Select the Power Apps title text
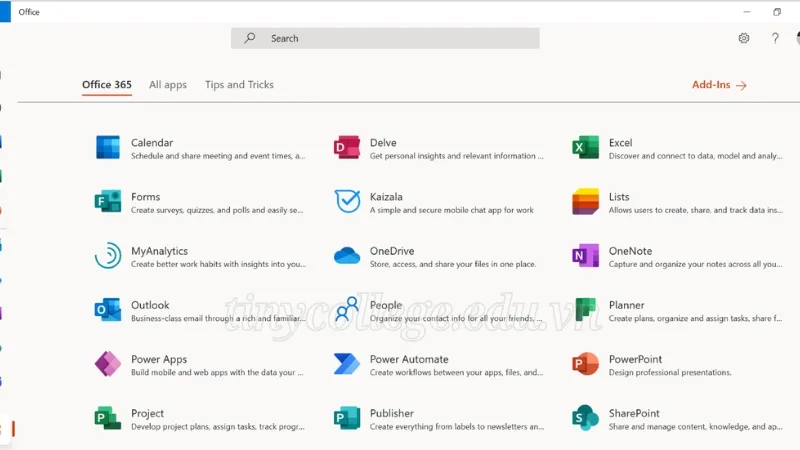Image resolution: width=800 pixels, height=450 pixels. (159, 359)
